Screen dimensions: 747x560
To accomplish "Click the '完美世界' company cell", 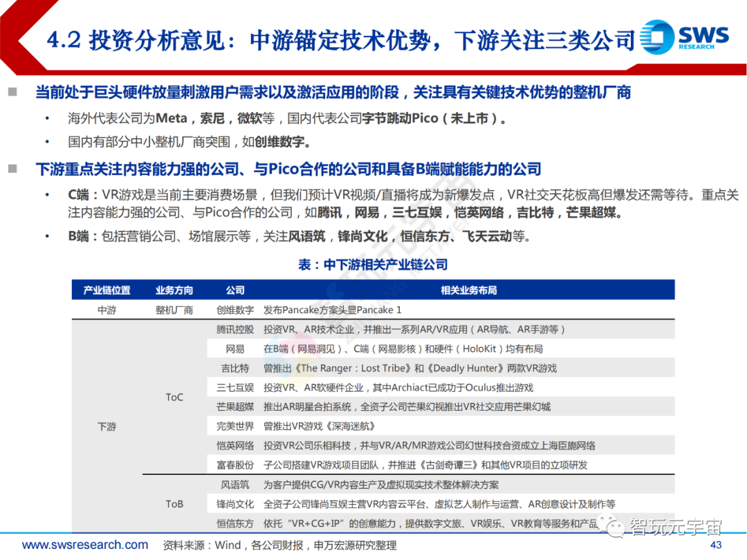I will pos(235,426).
